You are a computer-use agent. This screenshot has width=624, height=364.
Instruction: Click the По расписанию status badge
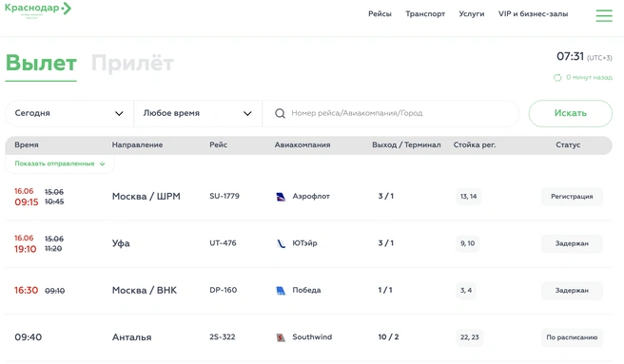click(x=572, y=337)
